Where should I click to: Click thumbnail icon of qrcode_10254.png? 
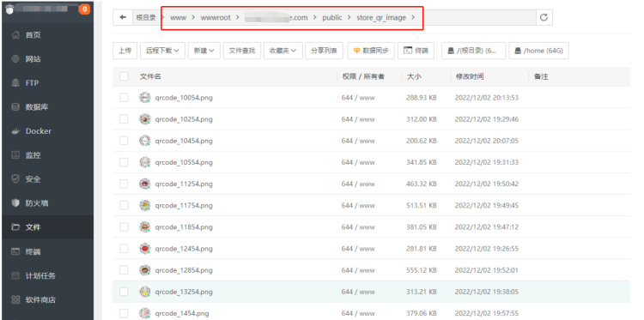tap(145, 119)
